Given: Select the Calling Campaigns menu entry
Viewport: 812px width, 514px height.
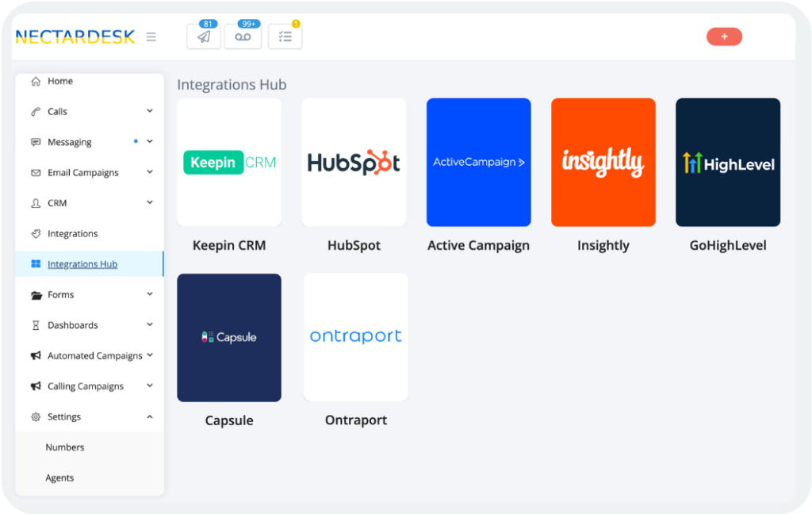Looking at the screenshot, I should [85, 385].
